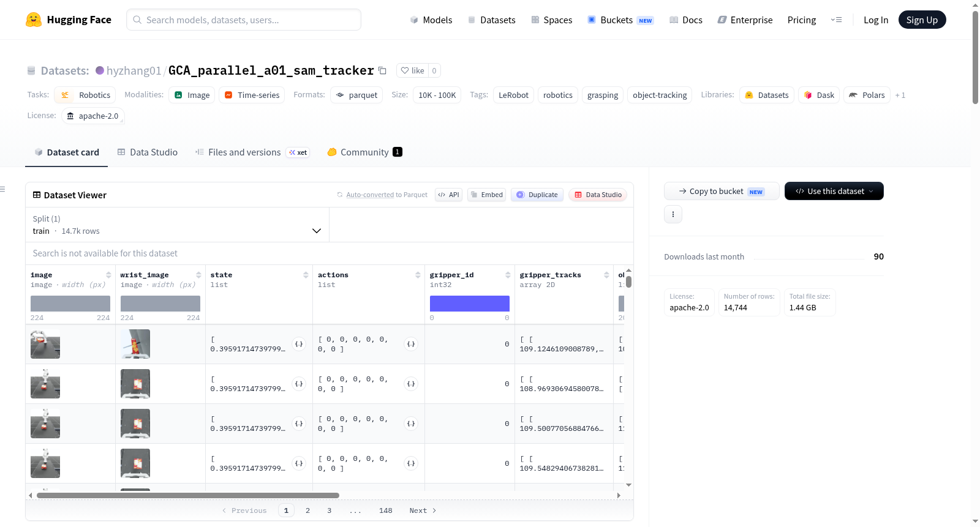
Task: Open the Robotics task tag
Action: click(85, 95)
